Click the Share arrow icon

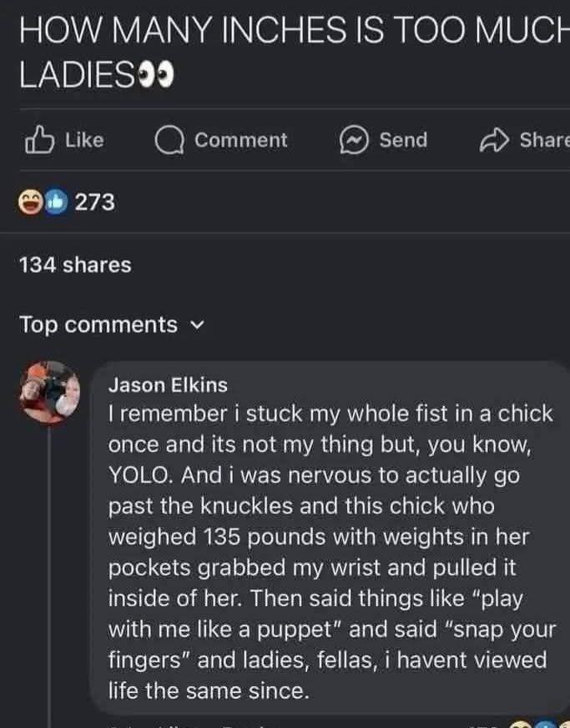coord(494,140)
